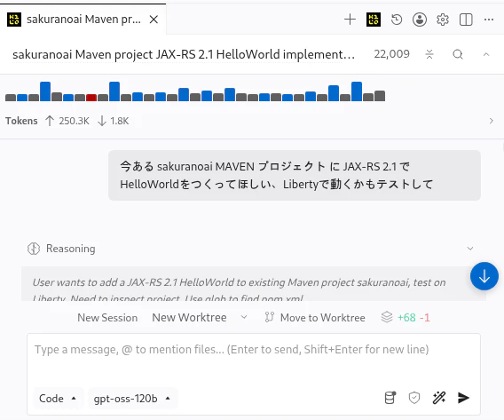Start a New Session
The image size is (504, 420).
[x=107, y=318]
